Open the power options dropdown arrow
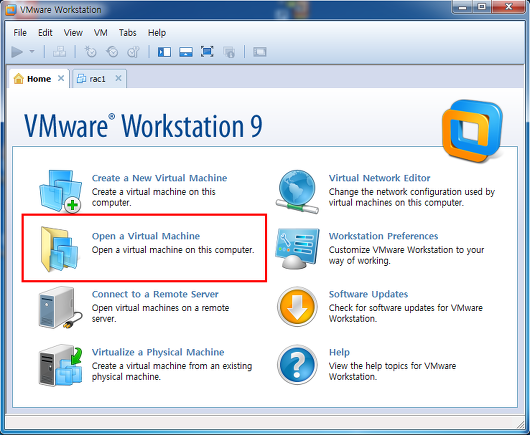 click(x=32, y=52)
